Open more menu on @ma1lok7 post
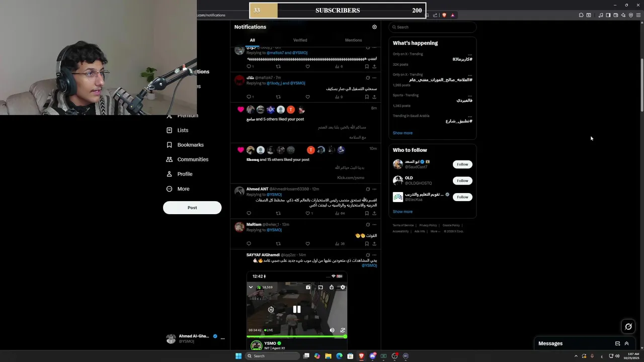The width and height of the screenshot is (644, 362). 374,78
